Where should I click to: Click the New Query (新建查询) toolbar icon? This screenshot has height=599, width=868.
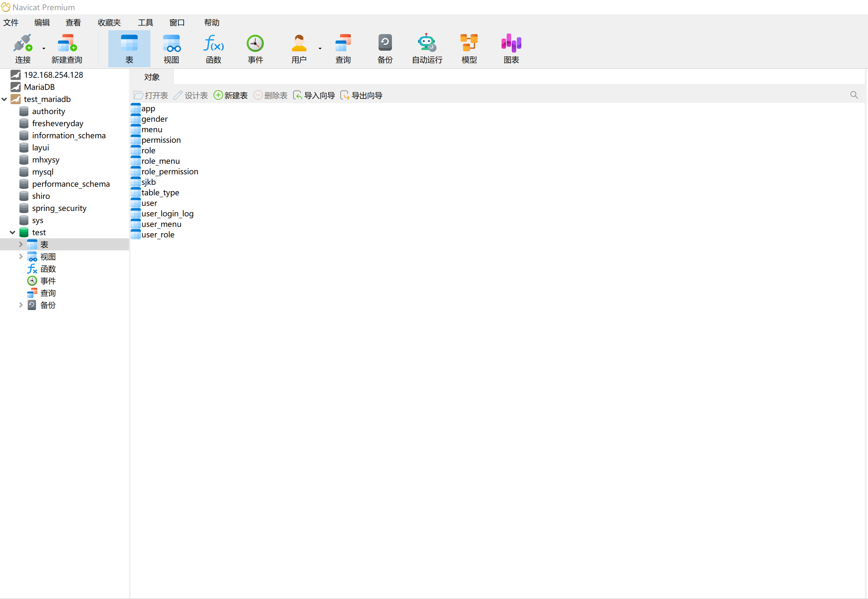tap(67, 43)
